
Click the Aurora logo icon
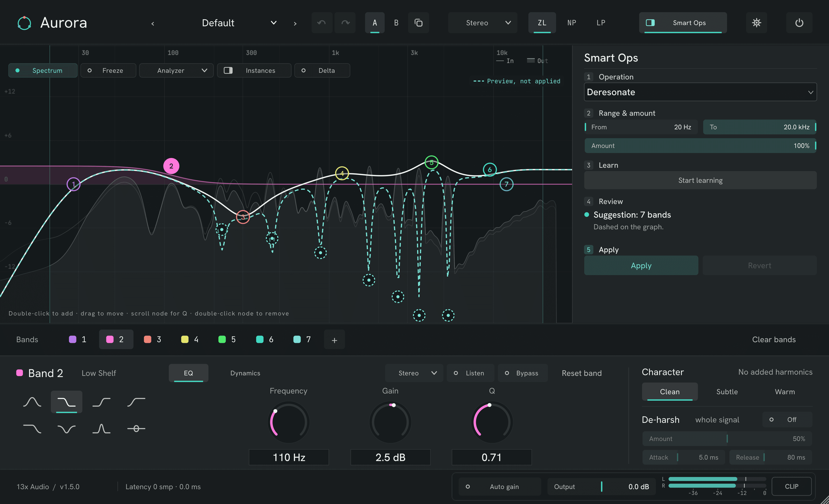[x=24, y=23]
